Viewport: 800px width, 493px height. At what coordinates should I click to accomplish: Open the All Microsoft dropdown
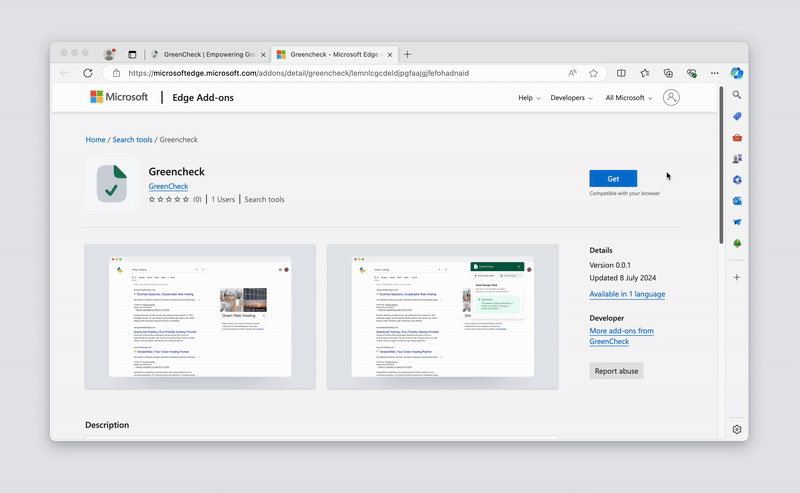(629, 98)
